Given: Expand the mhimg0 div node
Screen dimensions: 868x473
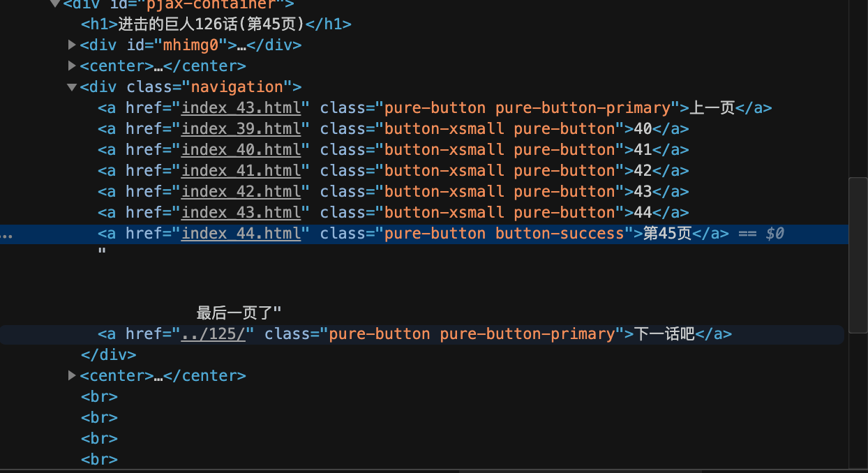Looking at the screenshot, I should pyautogui.click(x=72, y=45).
